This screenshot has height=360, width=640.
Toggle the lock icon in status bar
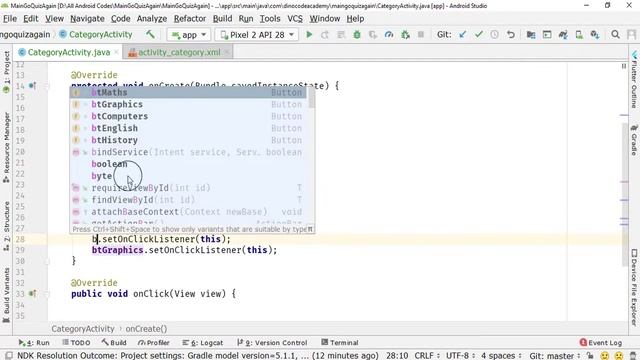[x=590, y=356]
